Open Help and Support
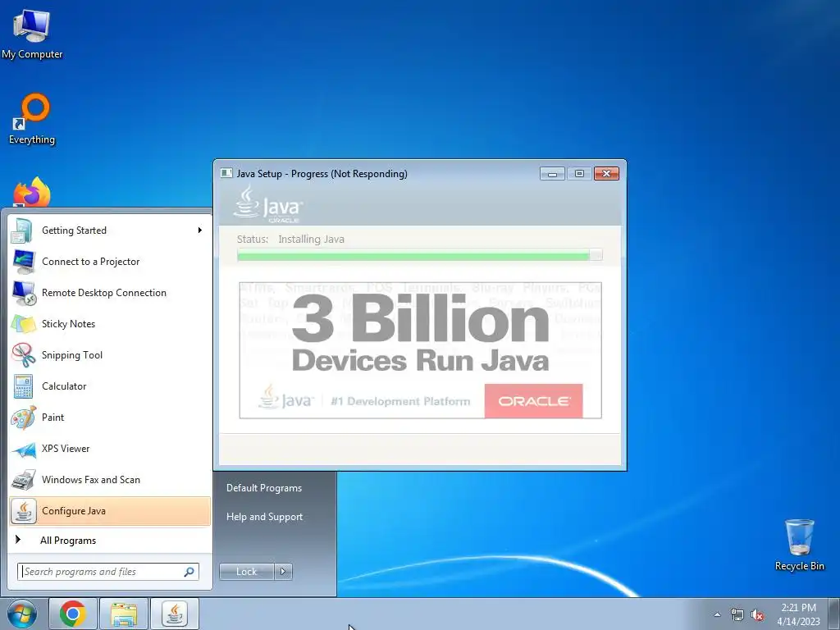Screen dimensions: 840x630 point(265,517)
